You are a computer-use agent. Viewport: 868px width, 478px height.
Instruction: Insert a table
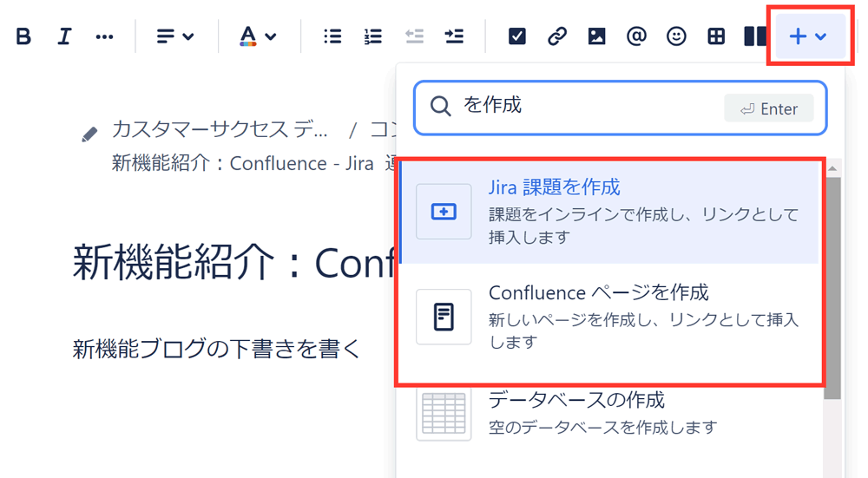coord(716,36)
